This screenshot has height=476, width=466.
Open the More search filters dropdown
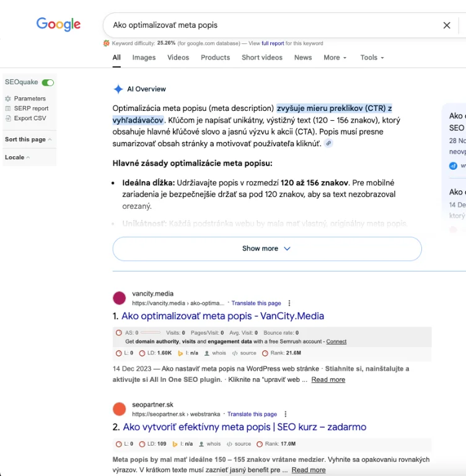(335, 58)
